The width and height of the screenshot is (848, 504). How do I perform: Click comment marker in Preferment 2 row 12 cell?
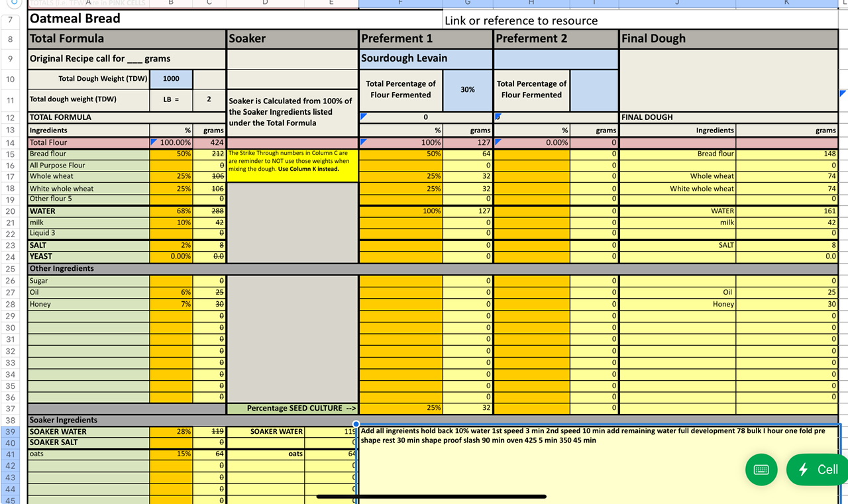(498, 116)
